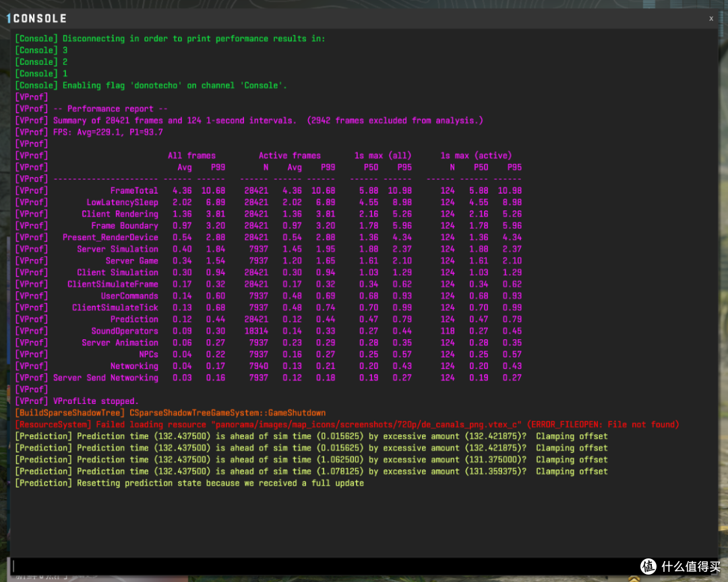Image resolution: width=728 pixels, height=582 pixels.
Task: Focus the console command input field
Action: tap(363, 565)
